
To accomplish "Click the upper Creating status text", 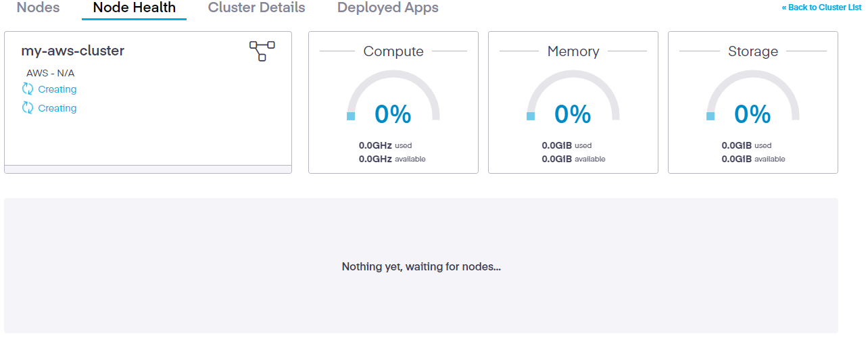I will (x=57, y=89).
